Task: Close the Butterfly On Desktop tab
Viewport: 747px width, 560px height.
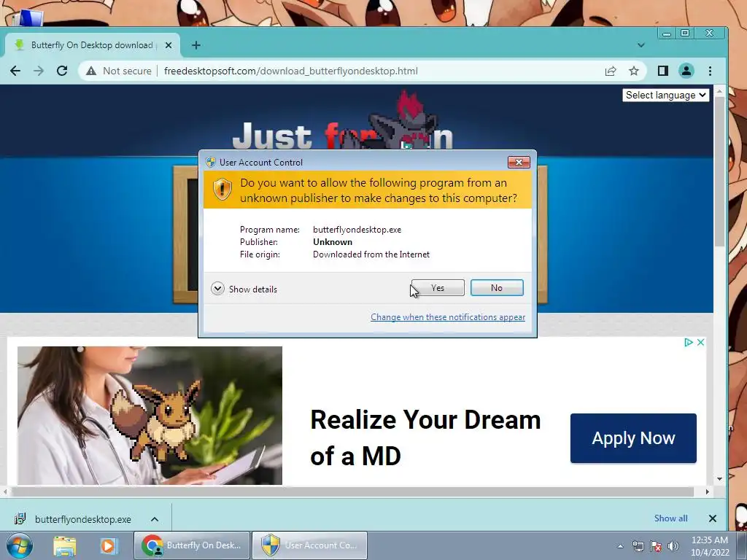Action: click(169, 45)
